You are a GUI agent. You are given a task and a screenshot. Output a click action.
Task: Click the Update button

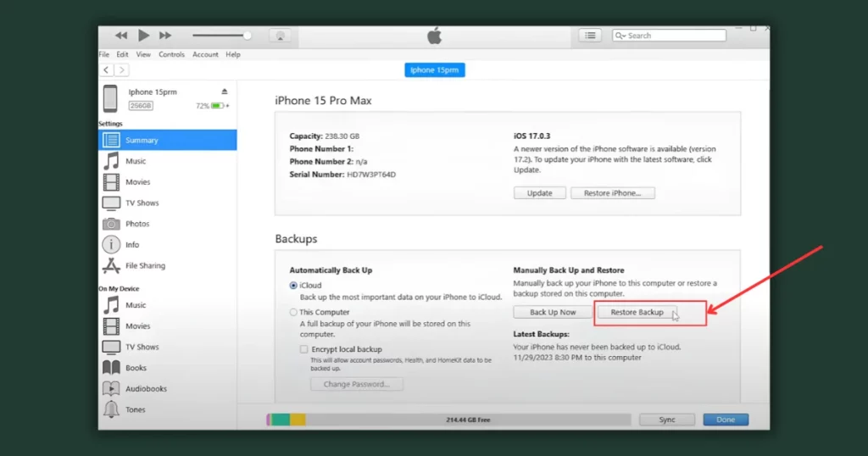point(540,193)
